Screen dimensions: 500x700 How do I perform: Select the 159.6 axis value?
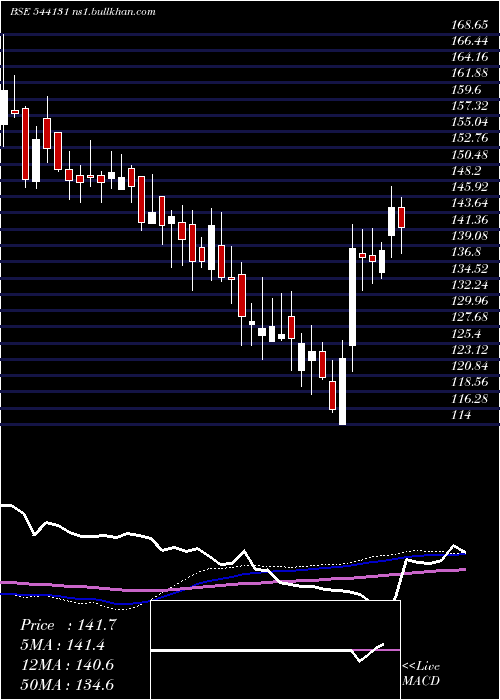click(x=467, y=90)
